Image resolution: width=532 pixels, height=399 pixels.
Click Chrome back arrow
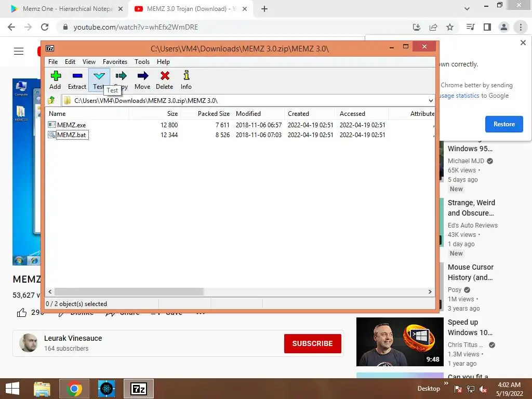coord(11,27)
